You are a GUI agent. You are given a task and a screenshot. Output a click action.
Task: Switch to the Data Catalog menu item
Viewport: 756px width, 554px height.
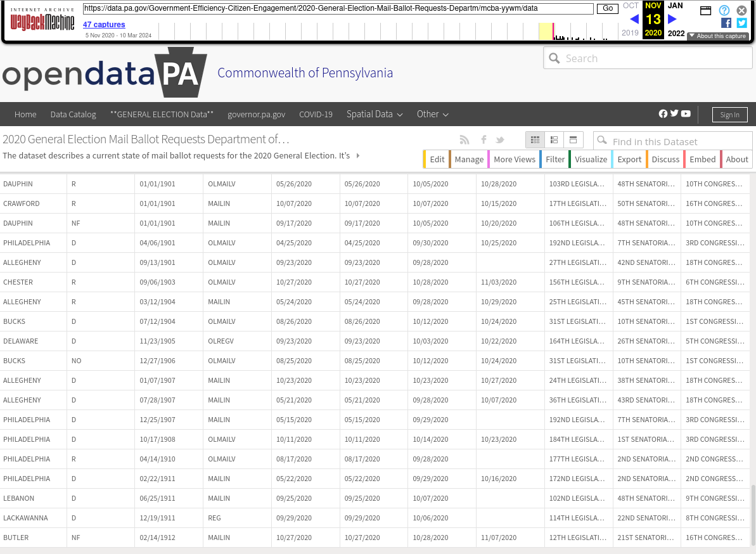[73, 114]
